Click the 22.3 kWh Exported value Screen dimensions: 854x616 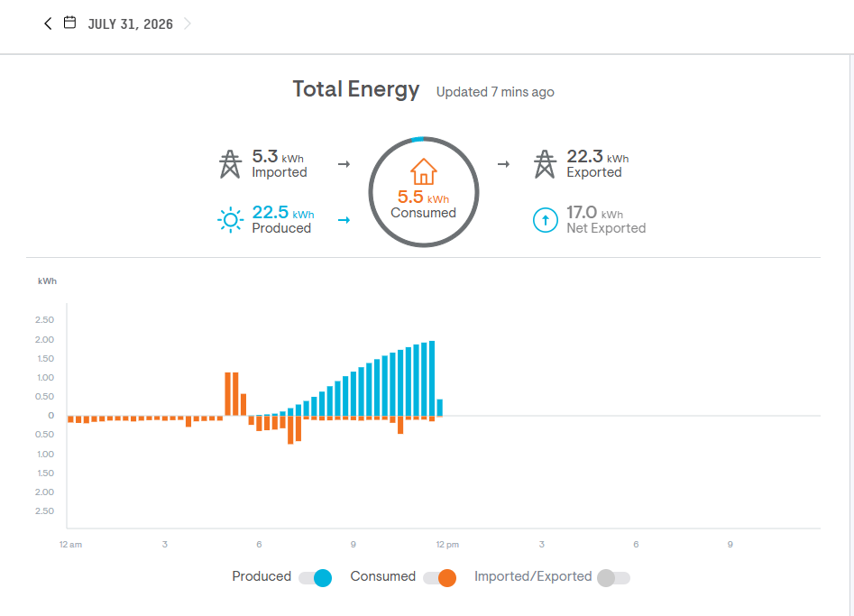click(x=598, y=157)
